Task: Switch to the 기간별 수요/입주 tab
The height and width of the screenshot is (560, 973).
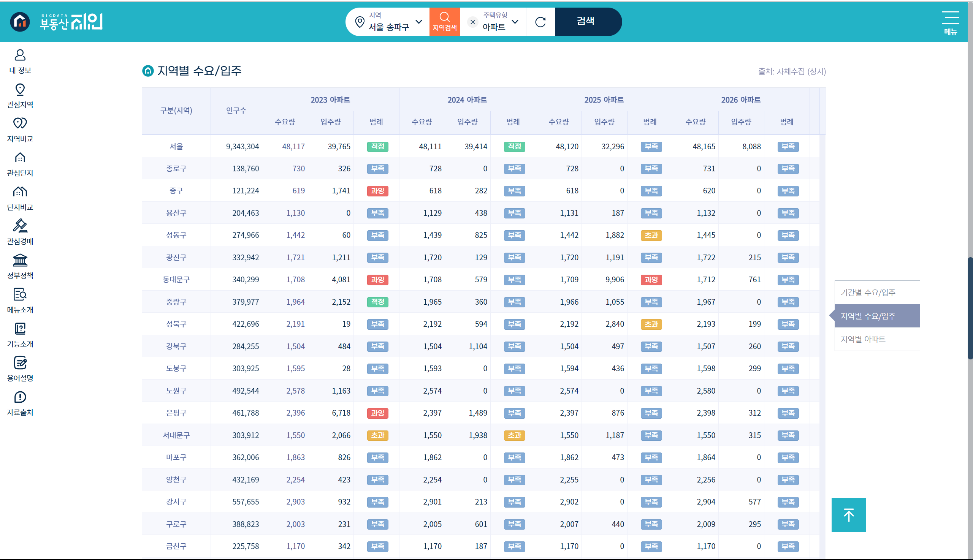Action: pos(868,293)
